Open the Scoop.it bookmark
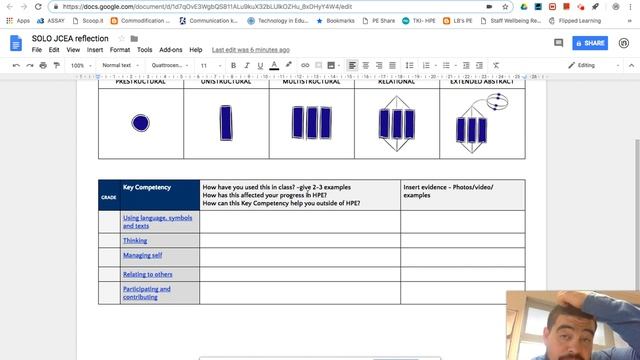 [x=88, y=20]
